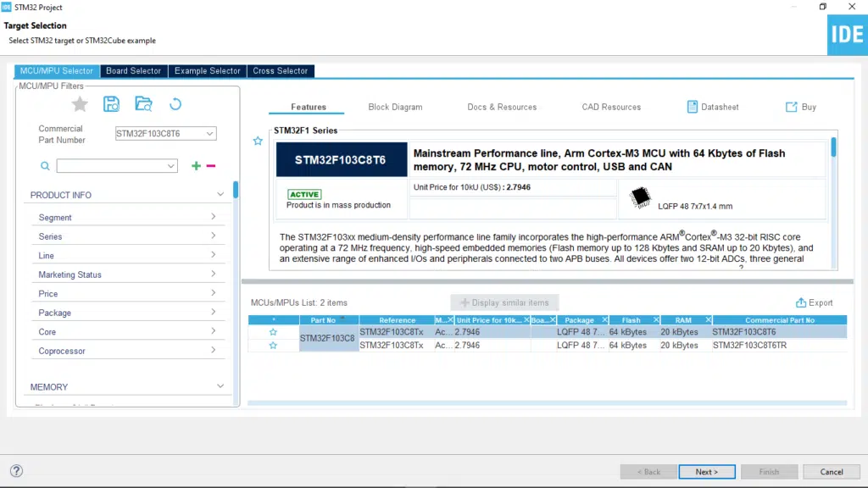868x488 pixels.
Task: Reset all filters circular arrow icon
Action: (175, 104)
